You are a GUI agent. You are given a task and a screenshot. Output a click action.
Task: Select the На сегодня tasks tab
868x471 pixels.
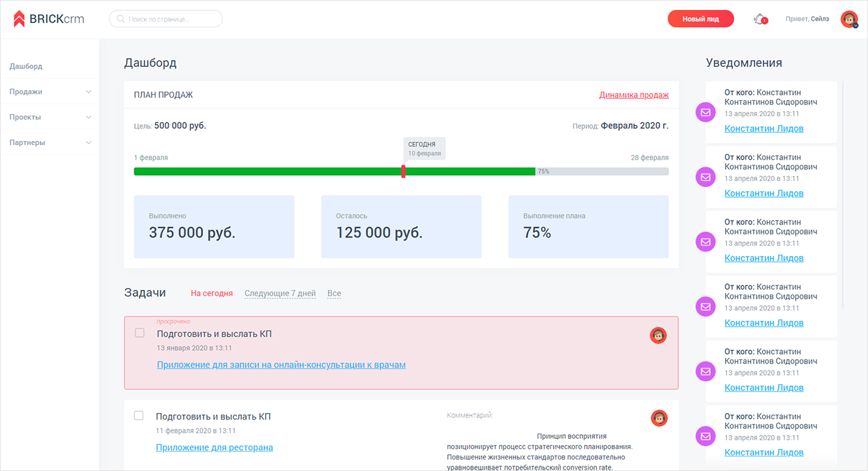point(212,293)
